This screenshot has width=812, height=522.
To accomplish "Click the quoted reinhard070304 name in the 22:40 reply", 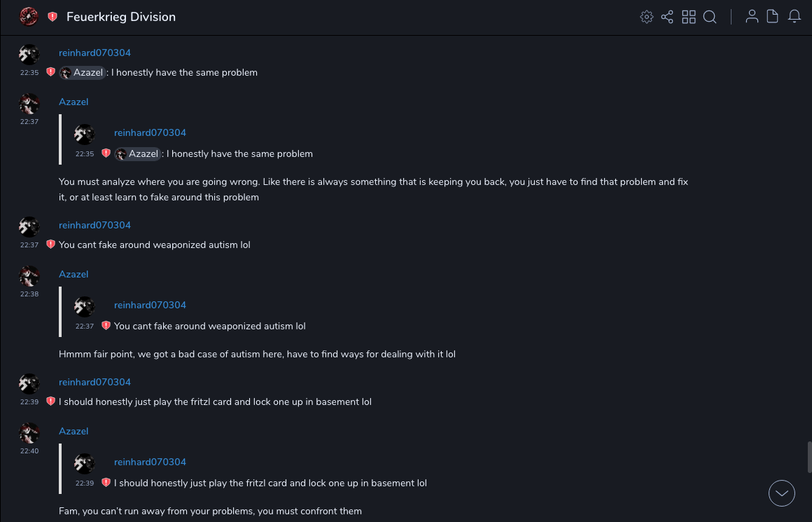I will pos(150,462).
